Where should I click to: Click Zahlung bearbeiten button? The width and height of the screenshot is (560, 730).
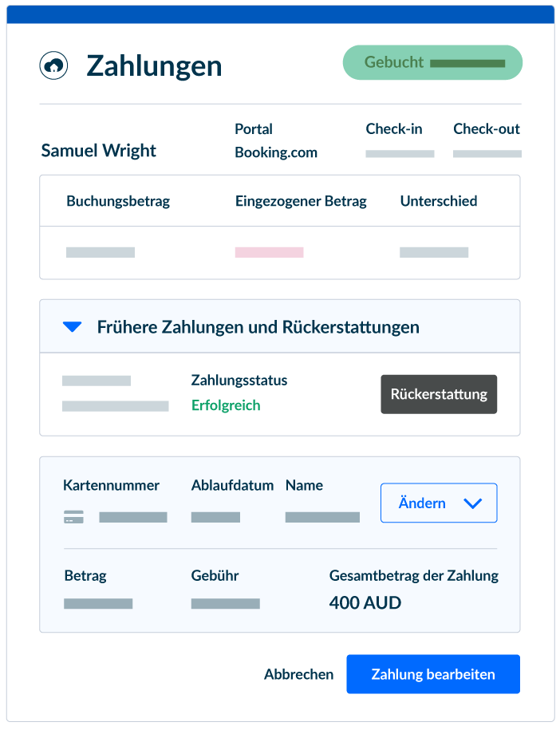pos(433,674)
